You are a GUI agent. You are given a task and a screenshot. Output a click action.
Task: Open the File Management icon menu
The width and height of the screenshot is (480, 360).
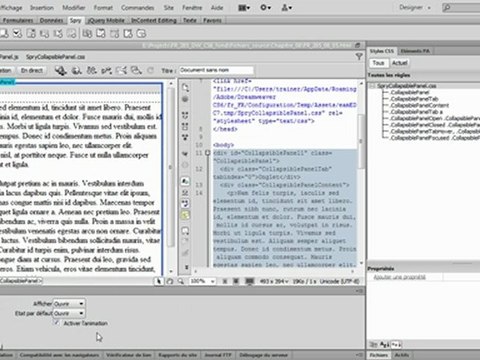pos(92,70)
